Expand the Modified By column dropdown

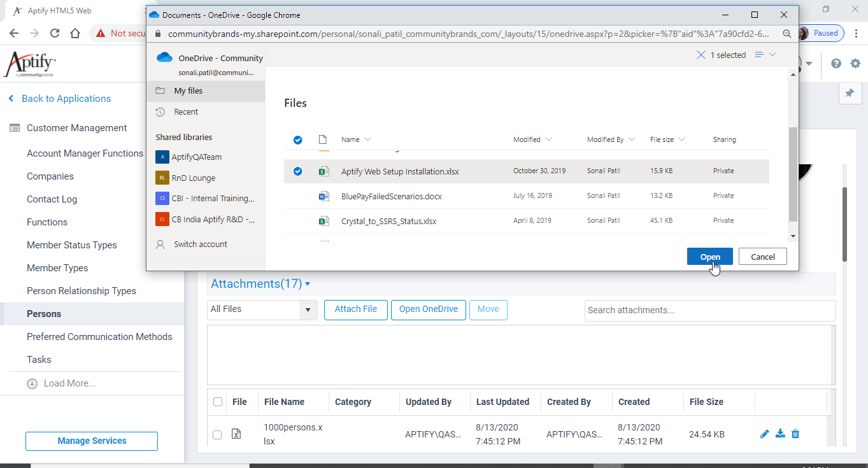(632, 139)
